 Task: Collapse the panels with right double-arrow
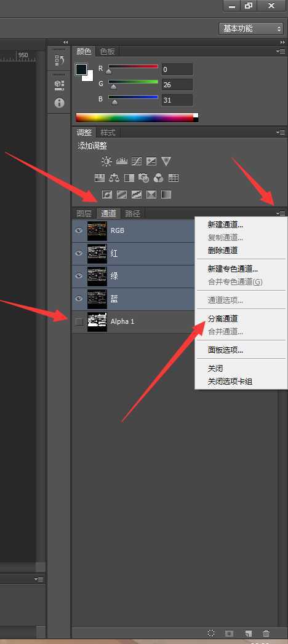(x=282, y=42)
